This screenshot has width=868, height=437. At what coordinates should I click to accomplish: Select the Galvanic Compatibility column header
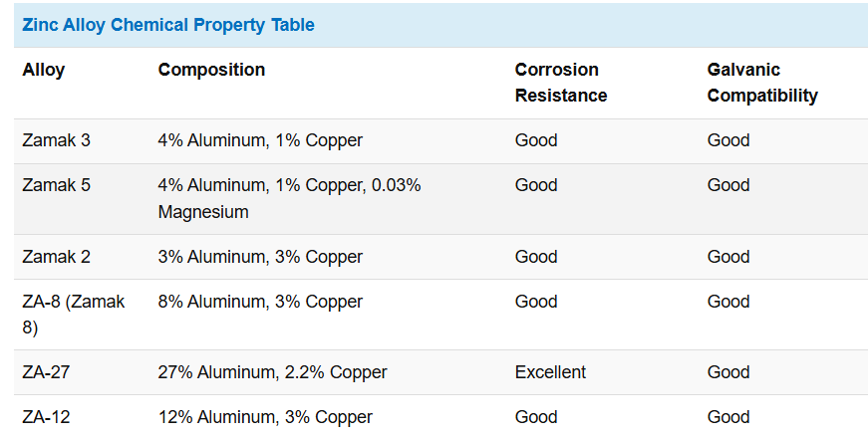tap(761, 83)
